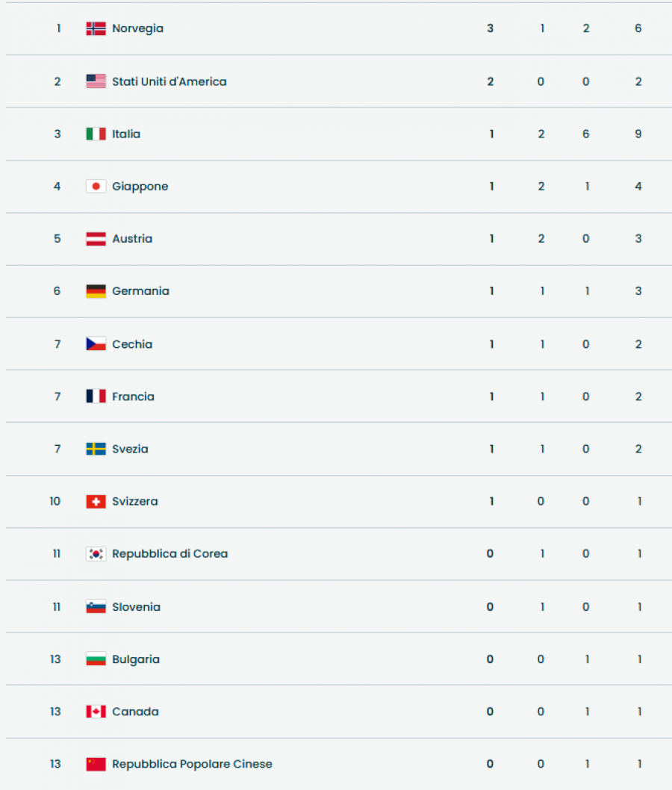
Task: Click the Germany flag icon
Action: [x=96, y=291]
